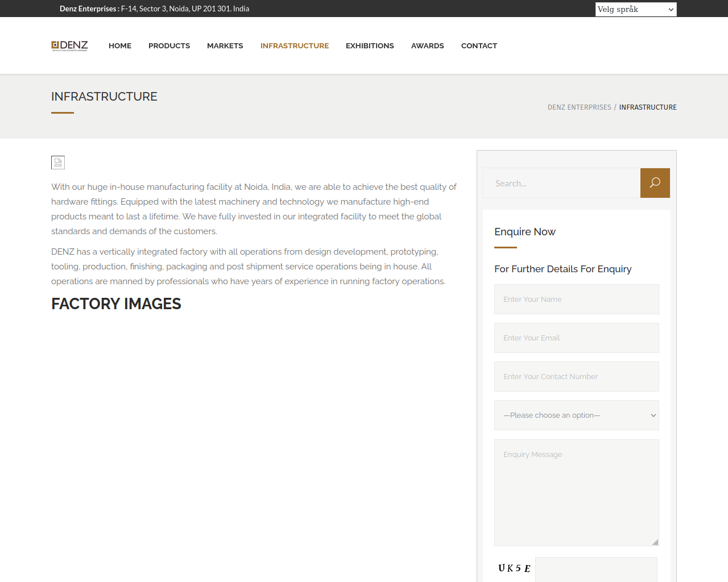
Task: Open the MARKETS menu item
Action: 225,45
